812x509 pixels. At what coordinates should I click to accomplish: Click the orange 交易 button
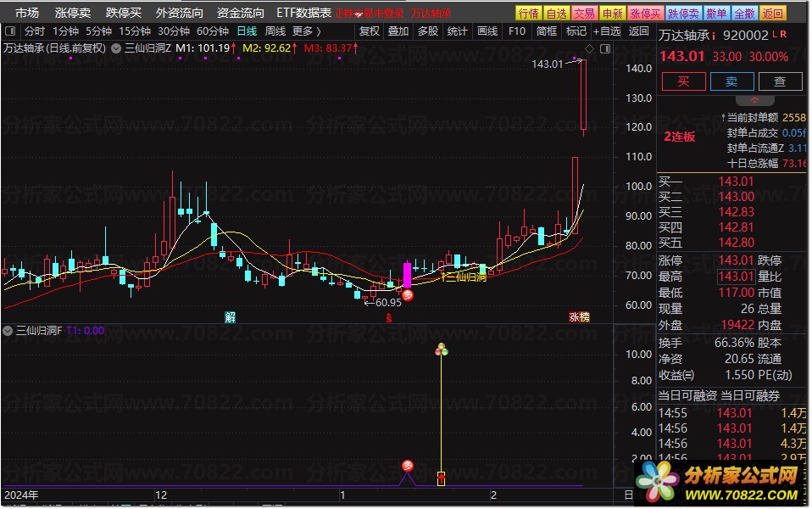[x=585, y=14]
